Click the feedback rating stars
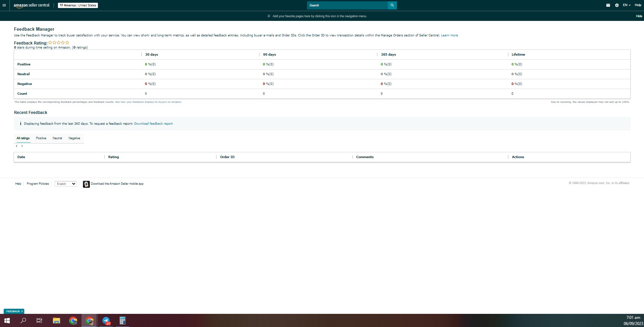 [x=59, y=43]
